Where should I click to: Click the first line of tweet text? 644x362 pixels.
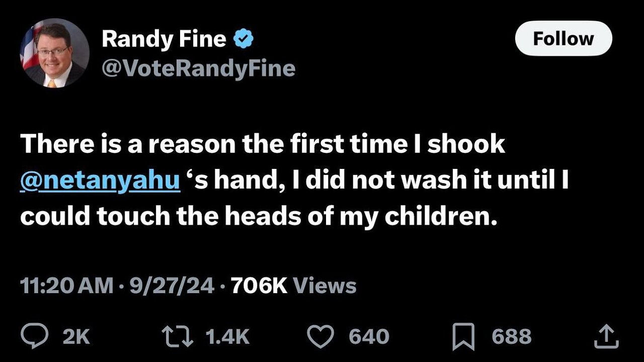pos(262,145)
